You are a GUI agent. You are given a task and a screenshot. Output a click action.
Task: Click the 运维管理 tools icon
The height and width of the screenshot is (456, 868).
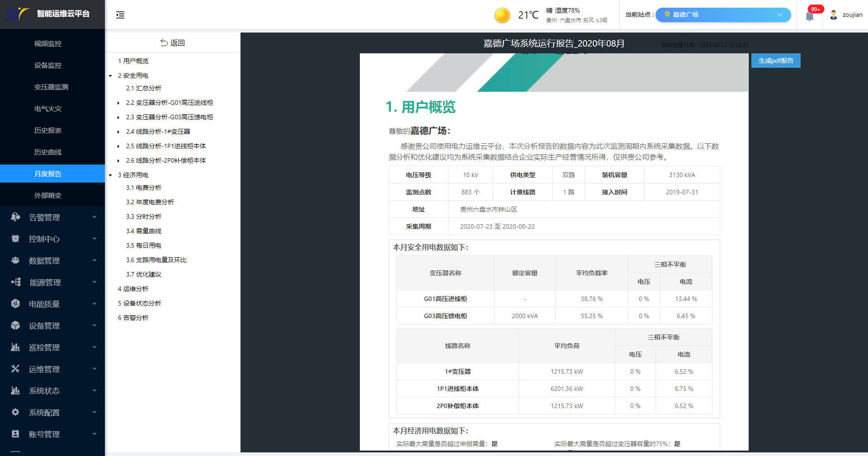(15, 369)
